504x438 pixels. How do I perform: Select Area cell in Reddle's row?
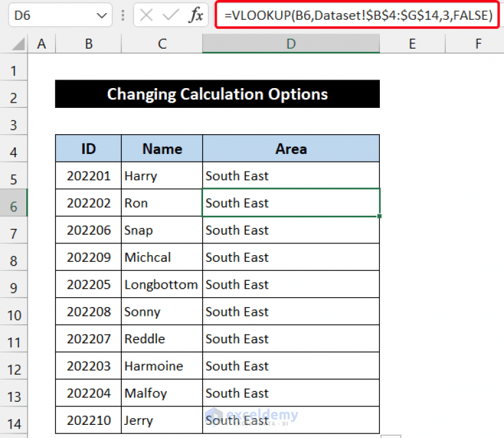click(x=291, y=339)
